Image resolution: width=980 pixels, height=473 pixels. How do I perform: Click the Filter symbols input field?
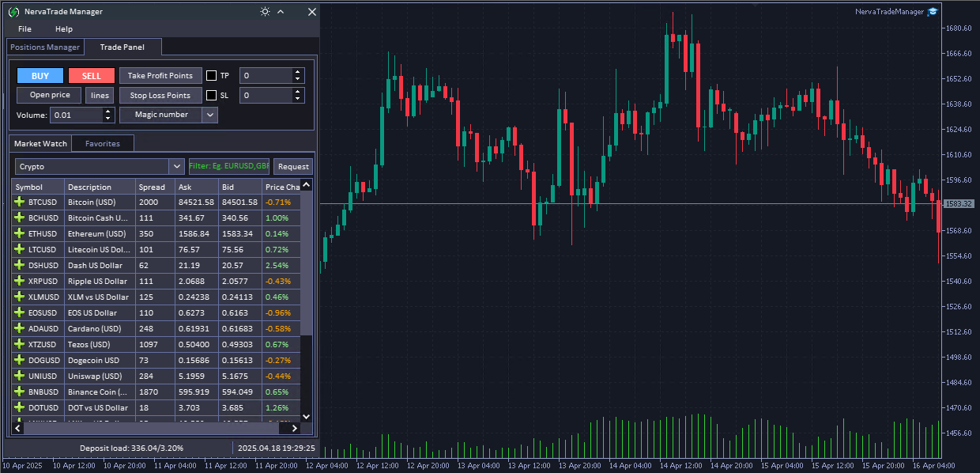tap(228, 166)
